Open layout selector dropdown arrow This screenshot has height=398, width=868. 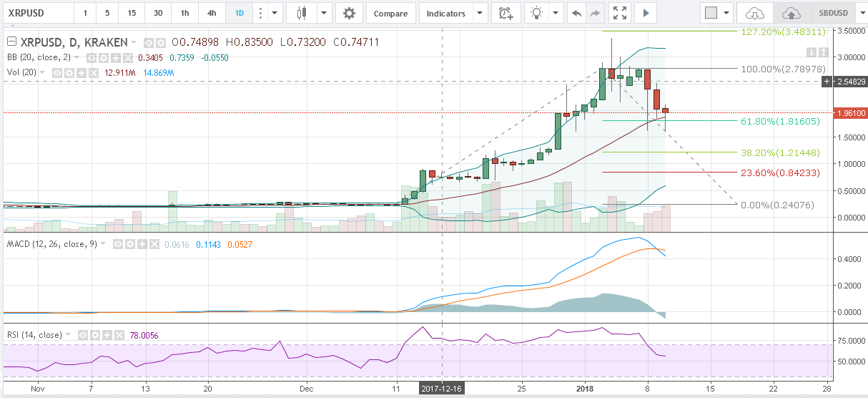coord(726,13)
